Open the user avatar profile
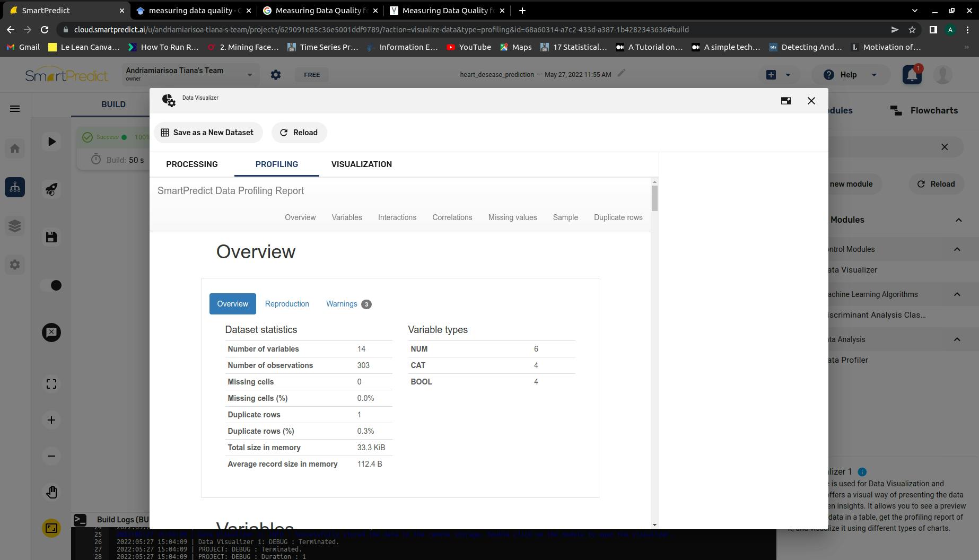The width and height of the screenshot is (979, 560). (942, 75)
